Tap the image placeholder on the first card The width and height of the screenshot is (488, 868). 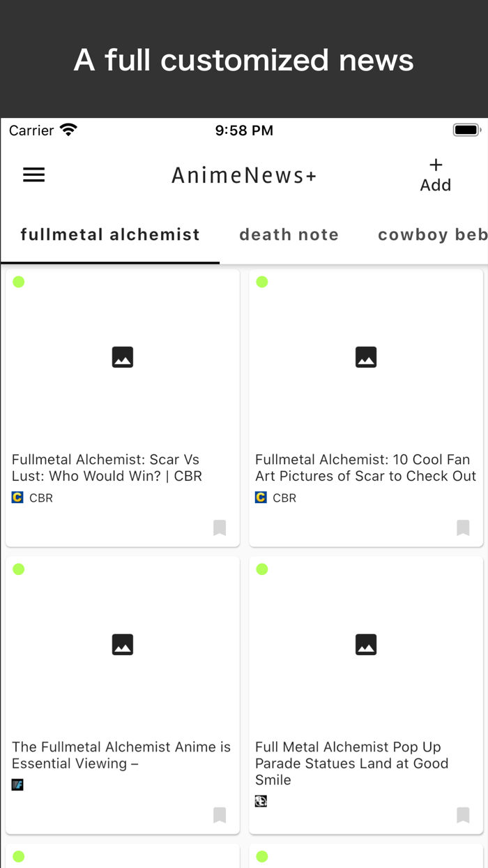point(123,357)
